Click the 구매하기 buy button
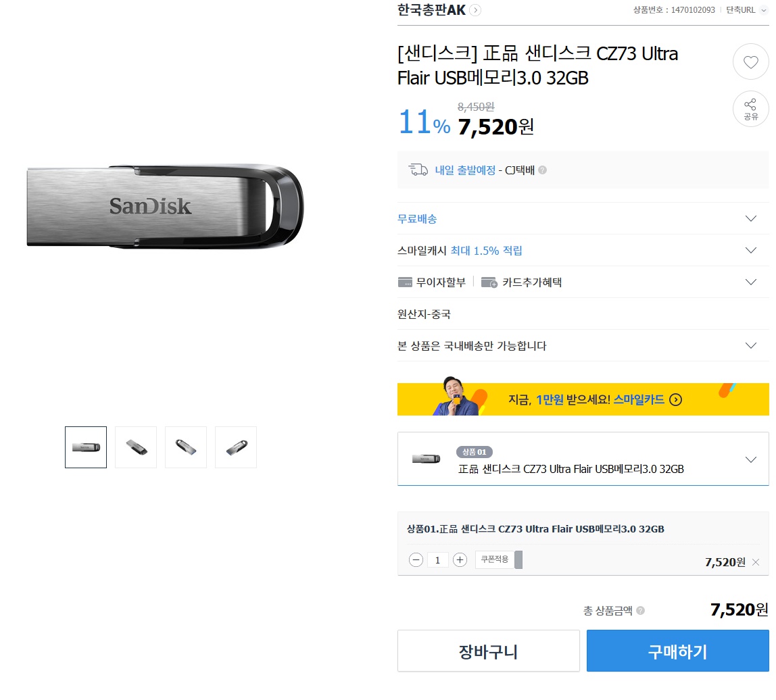The height and width of the screenshot is (700, 776). [x=677, y=651]
